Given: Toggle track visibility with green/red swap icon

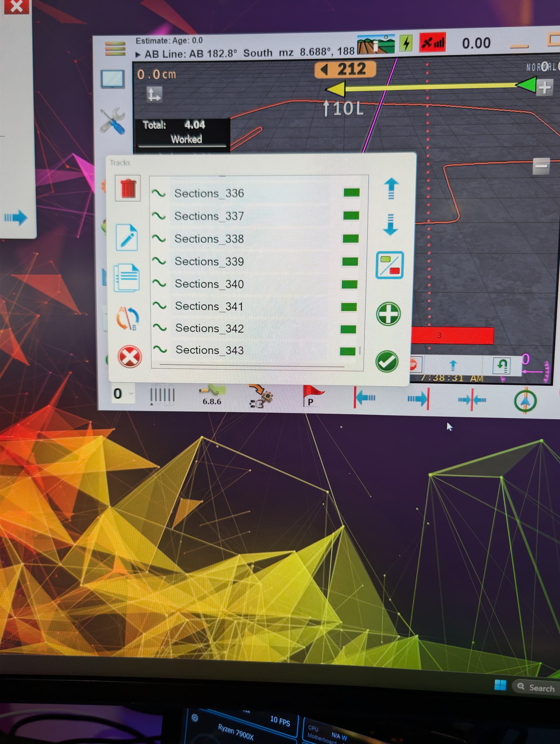Looking at the screenshot, I should click(390, 265).
